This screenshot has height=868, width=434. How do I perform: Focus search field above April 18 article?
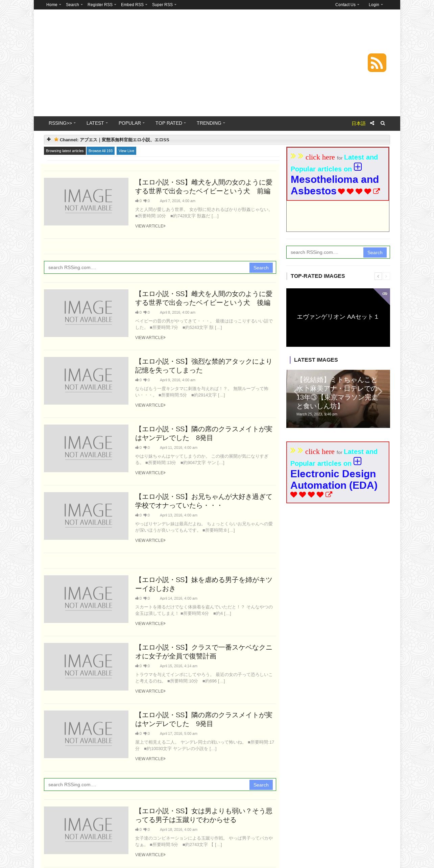coord(147,785)
